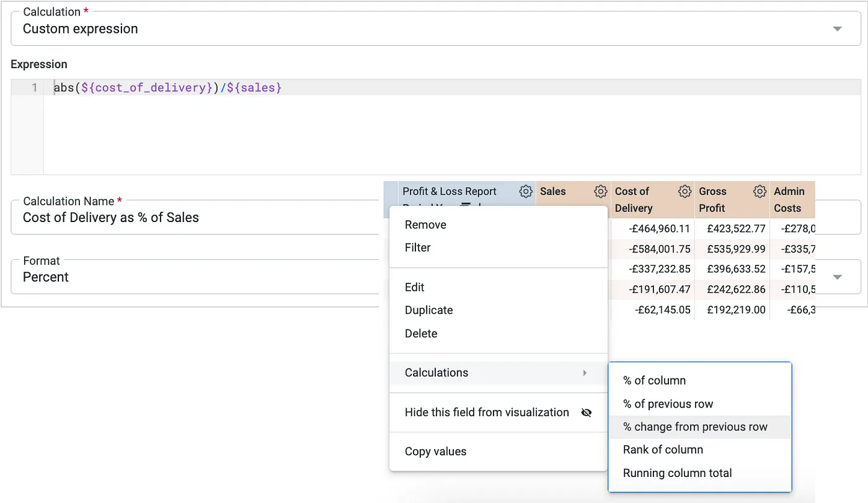Click Delete in the context menu
This screenshot has height=503, width=868.
(420, 333)
